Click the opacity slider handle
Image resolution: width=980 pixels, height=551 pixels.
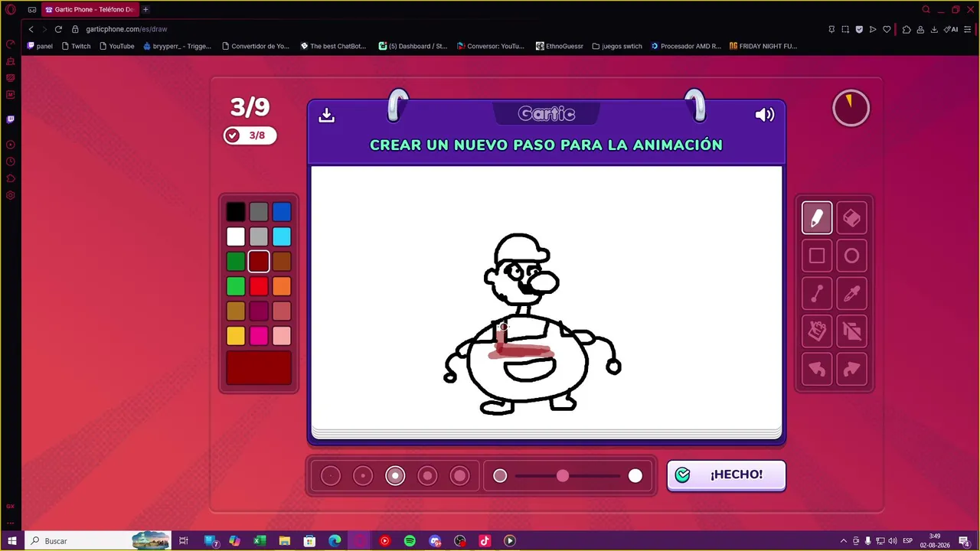[x=563, y=476]
